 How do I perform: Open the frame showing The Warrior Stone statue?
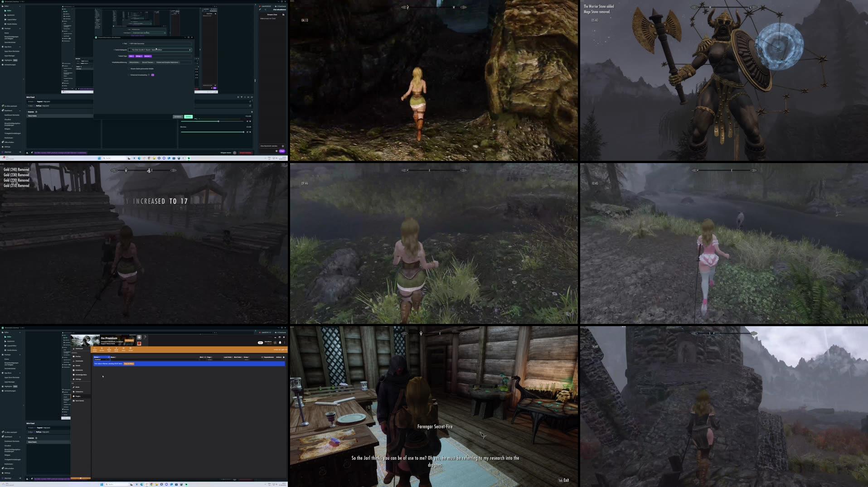coord(724,80)
